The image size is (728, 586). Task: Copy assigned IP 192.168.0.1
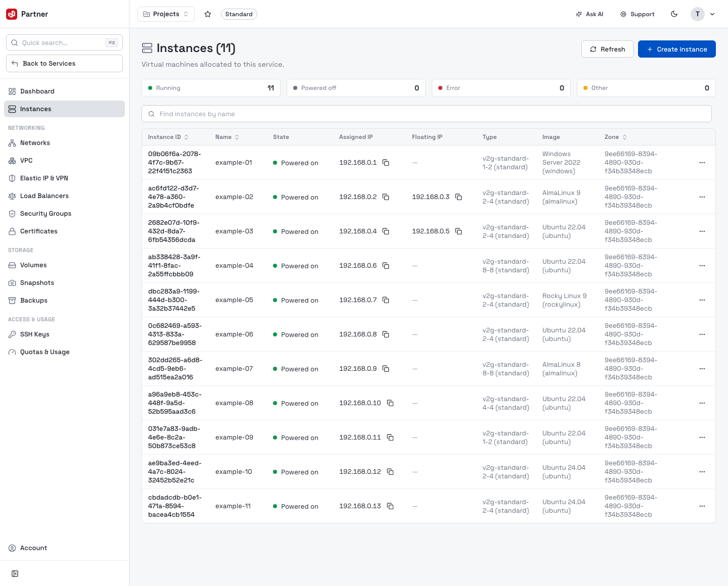[x=386, y=163]
